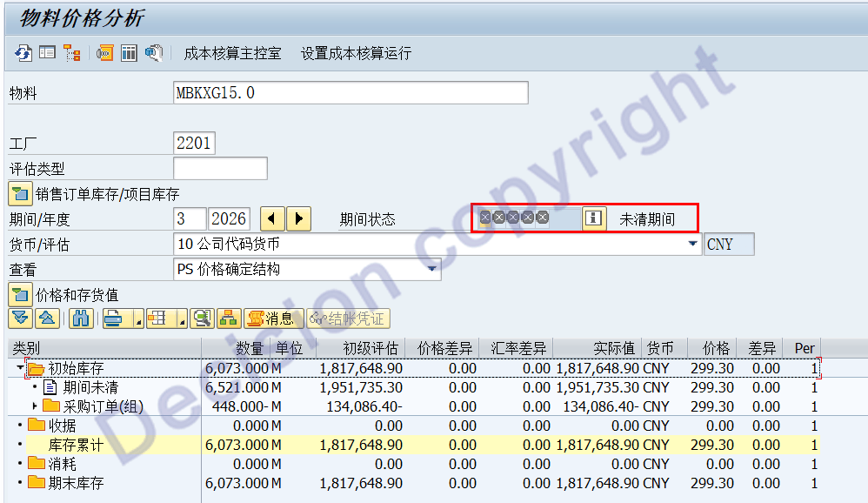Image resolution: width=868 pixels, height=503 pixels.
Task: Click the 工厂 field showing 2201
Action: click(x=194, y=143)
